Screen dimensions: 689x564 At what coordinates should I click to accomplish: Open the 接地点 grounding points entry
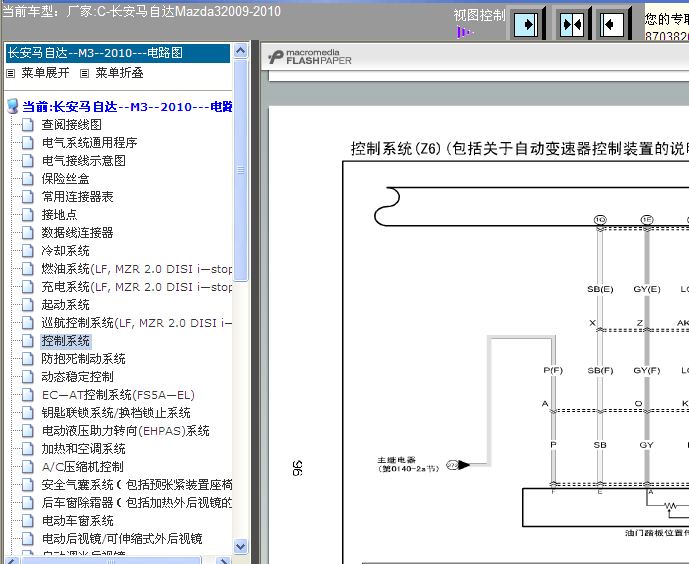pyautogui.click(x=59, y=215)
